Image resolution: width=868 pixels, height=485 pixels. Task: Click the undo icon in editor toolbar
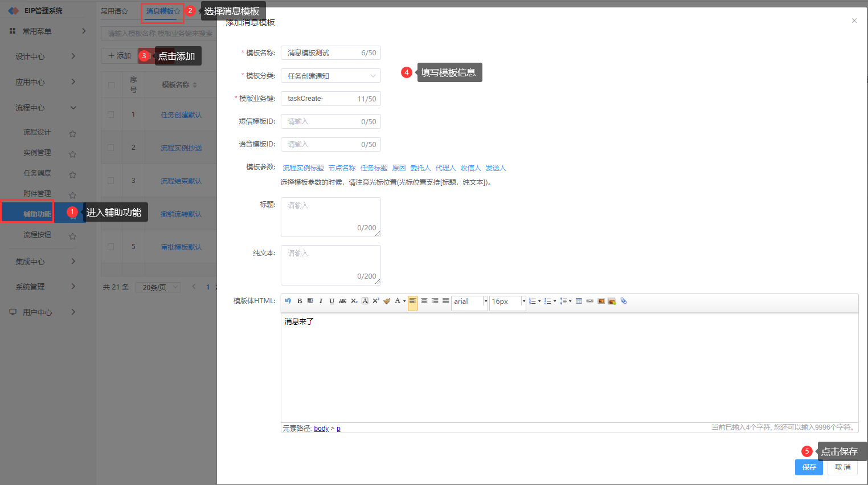(x=288, y=301)
